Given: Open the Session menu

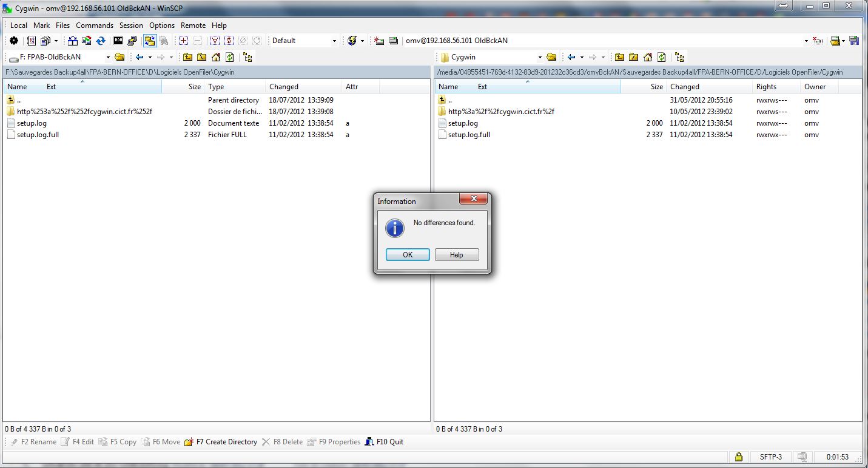Looking at the screenshot, I should [131, 25].
